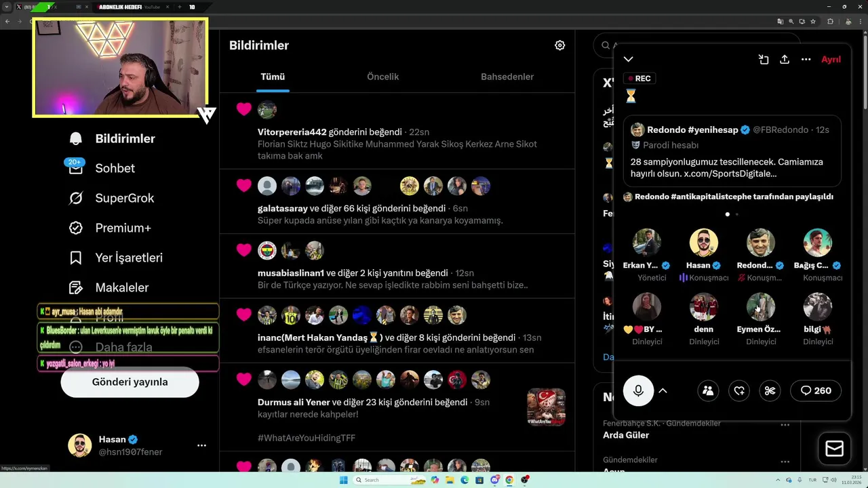Click the Space dock/pop-out icon
This screenshot has width=868, height=488.
coord(764,60)
